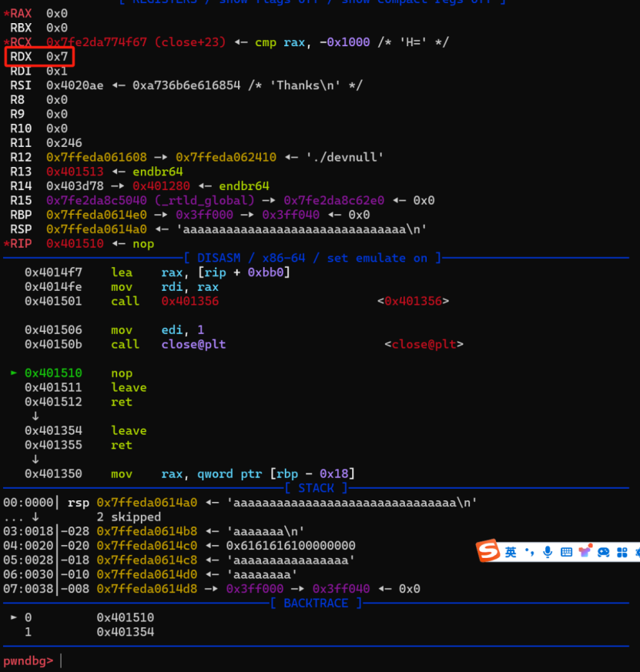Toggle punctuation mode on the IME bar
Viewport: 640px width, 672px height.
pyautogui.click(x=529, y=552)
